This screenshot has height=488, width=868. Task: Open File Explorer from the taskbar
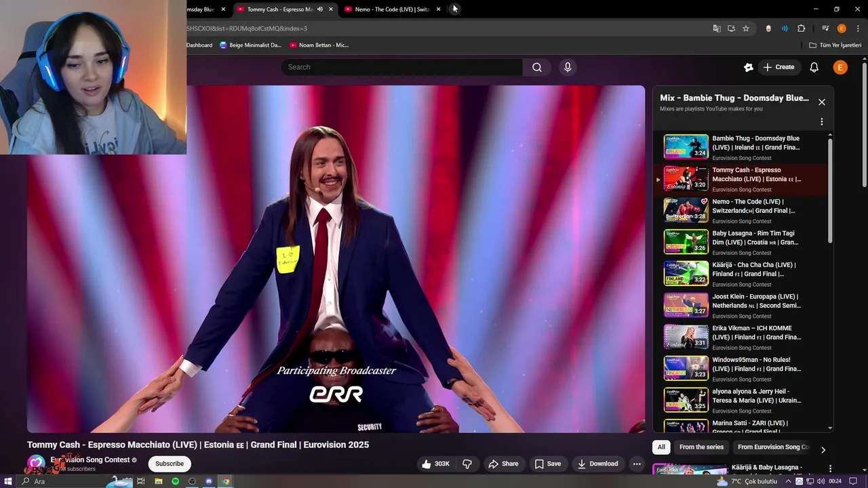click(158, 481)
